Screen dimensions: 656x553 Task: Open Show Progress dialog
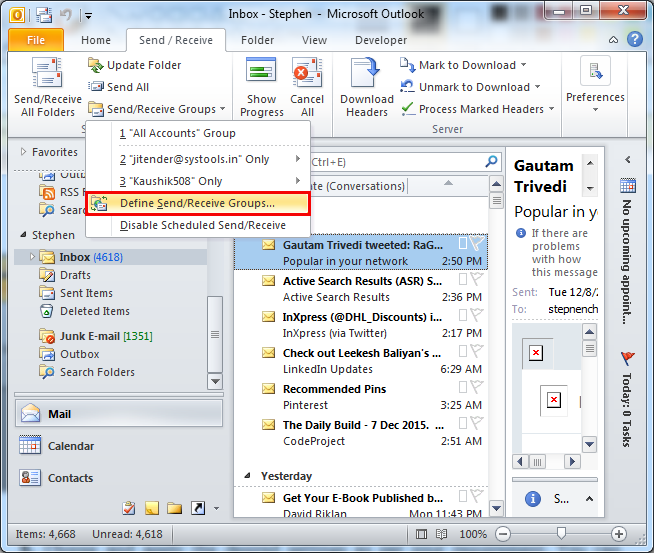pos(261,87)
